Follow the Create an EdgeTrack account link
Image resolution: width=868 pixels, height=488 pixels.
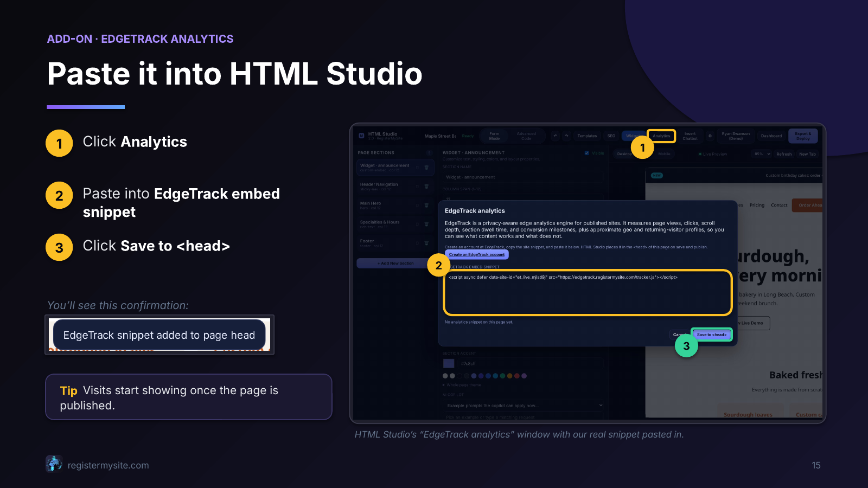coord(477,254)
